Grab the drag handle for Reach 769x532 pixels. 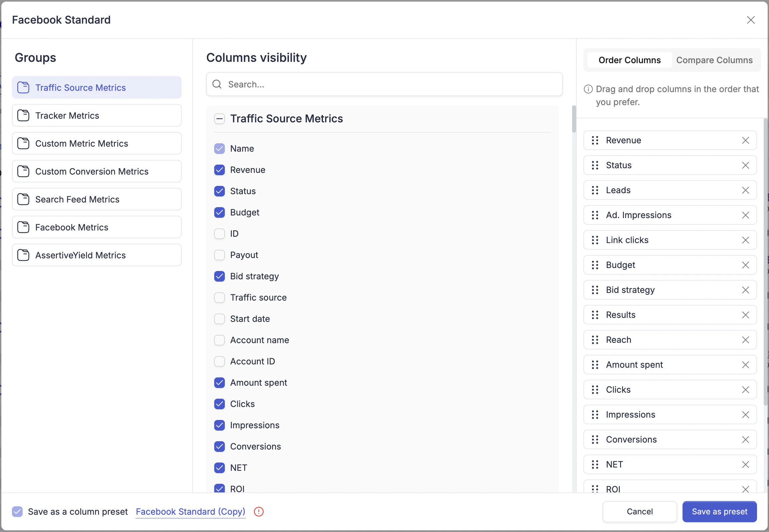tap(595, 340)
